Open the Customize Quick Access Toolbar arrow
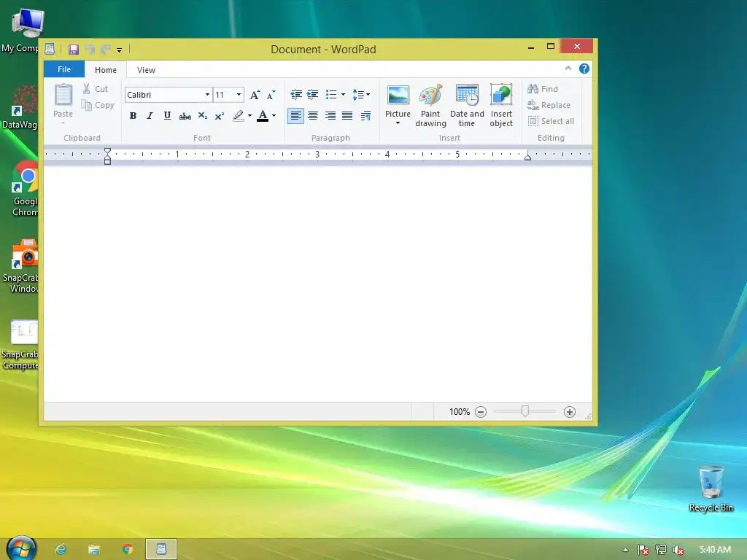Screen dimensions: 747x560 pyautogui.click(x=119, y=50)
